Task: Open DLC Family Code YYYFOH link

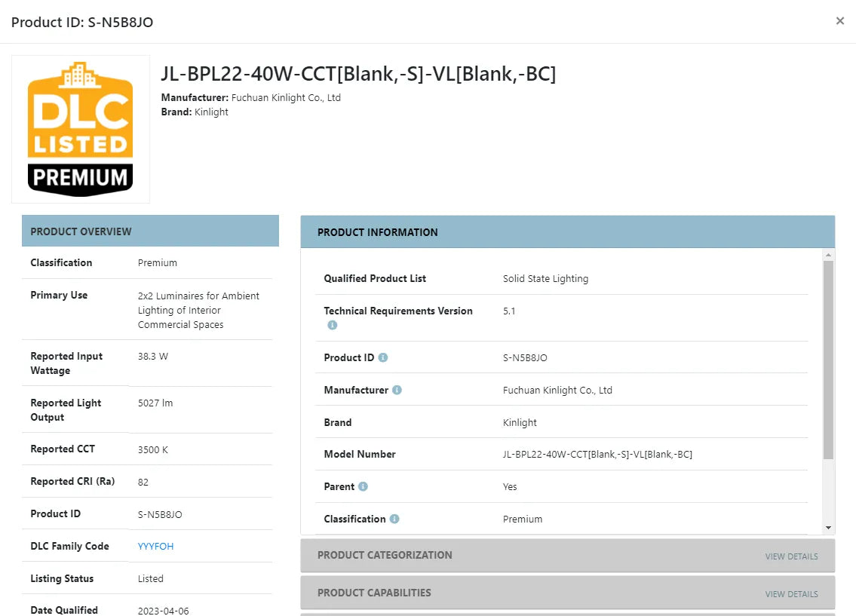Action: tap(155, 547)
